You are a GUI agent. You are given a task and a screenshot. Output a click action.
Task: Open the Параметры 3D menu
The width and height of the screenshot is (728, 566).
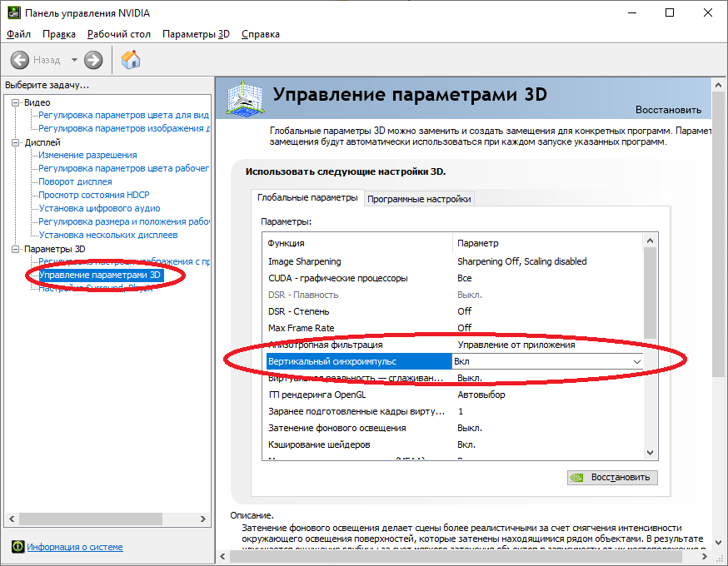click(196, 34)
